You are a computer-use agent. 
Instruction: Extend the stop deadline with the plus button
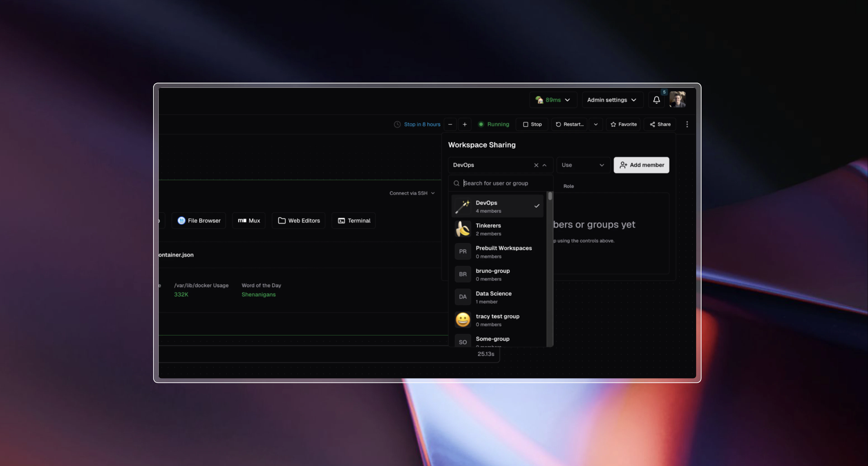(x=464, y=124)
